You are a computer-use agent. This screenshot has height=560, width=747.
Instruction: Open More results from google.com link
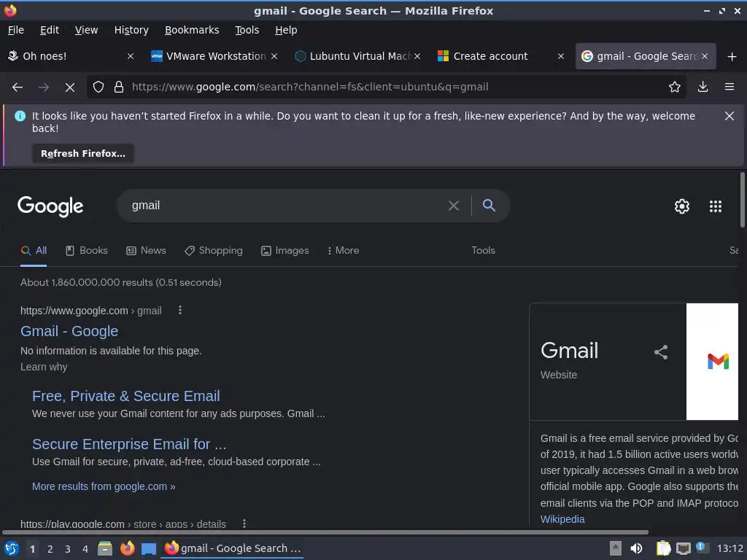[104, 486]
